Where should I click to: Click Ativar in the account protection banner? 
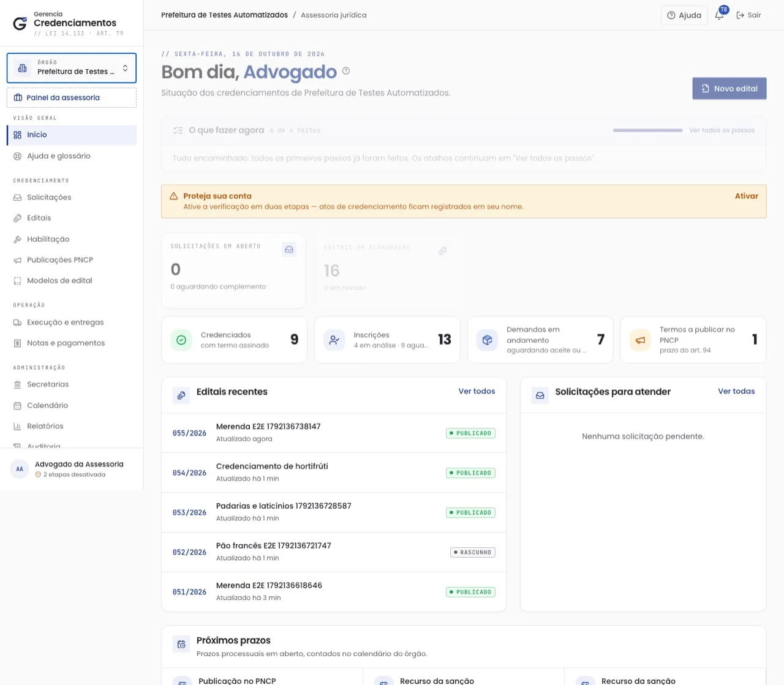pyautogui.click(x=746, y=196)
